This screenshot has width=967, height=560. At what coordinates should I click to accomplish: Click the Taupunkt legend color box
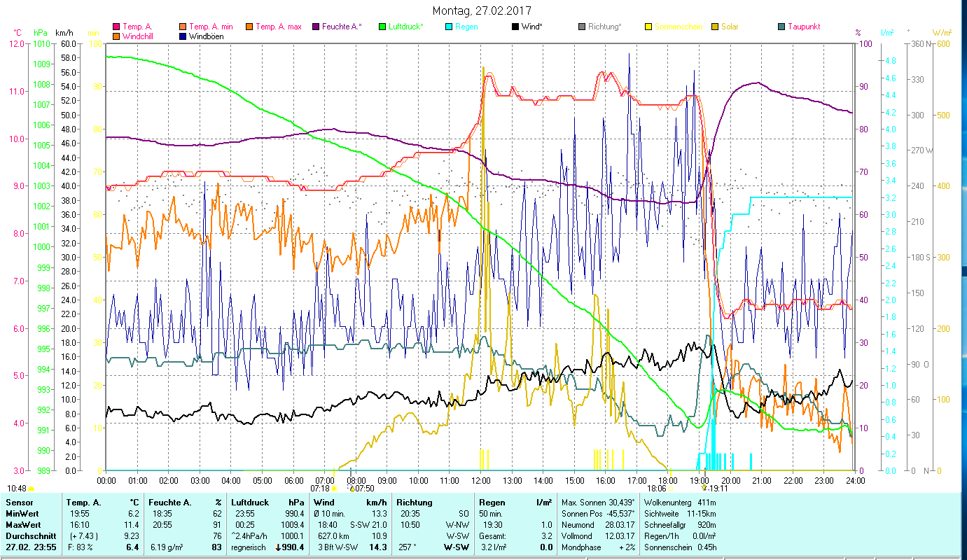click(x=781, y=27)
